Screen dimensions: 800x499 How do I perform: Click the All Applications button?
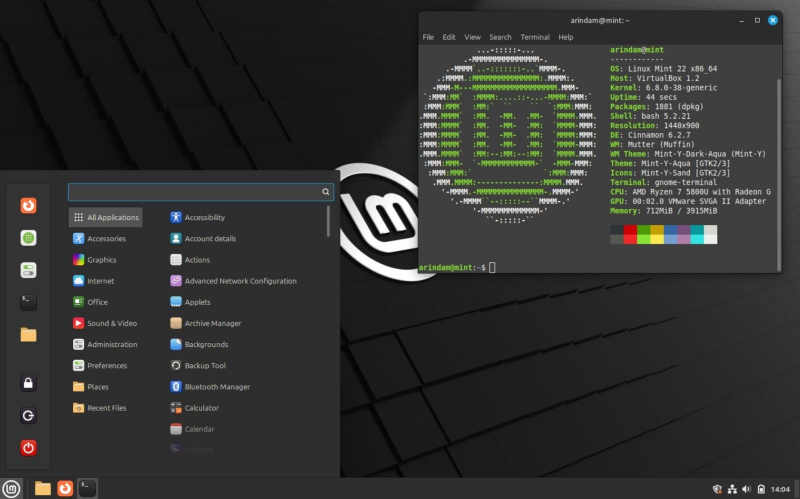pos(105,217)
